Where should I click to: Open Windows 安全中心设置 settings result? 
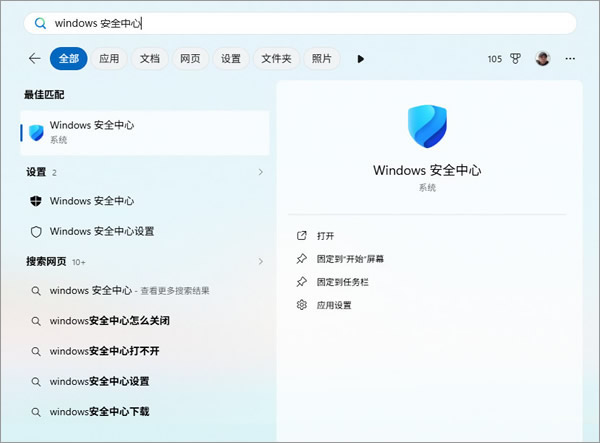pyautogui.click(x=102, y=231)
